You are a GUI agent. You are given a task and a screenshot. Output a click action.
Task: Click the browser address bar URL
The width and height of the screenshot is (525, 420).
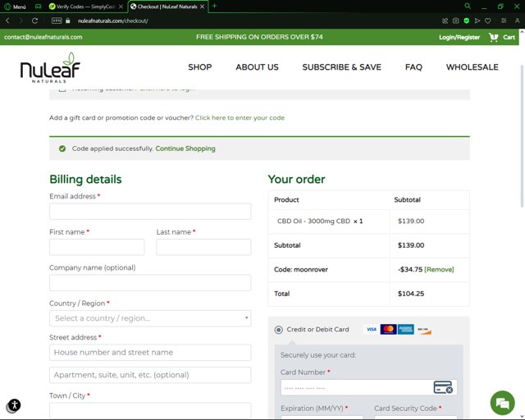(x=113, y=21)
